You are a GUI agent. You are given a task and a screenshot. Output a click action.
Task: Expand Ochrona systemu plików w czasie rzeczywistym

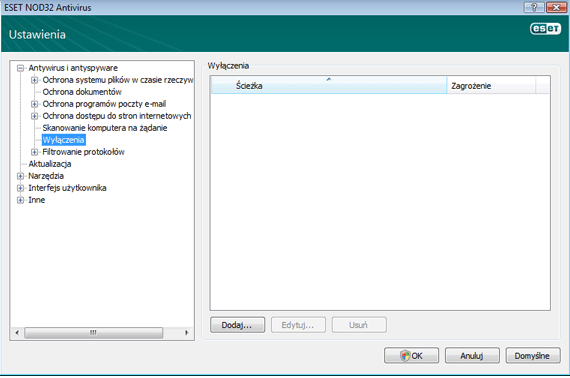pos(35,80)
